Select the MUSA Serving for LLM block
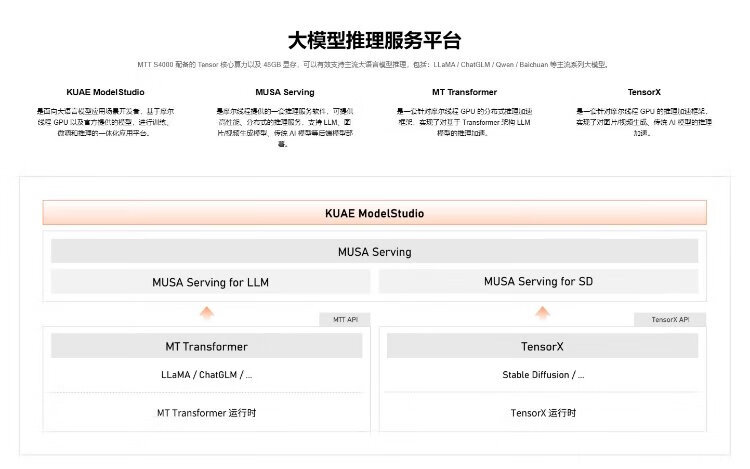The width and height of the screenshot is (750, 469). point(210,282)
